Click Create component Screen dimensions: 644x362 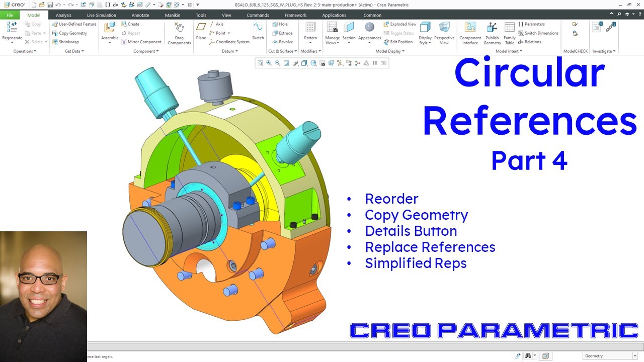[x=130, y=24]
